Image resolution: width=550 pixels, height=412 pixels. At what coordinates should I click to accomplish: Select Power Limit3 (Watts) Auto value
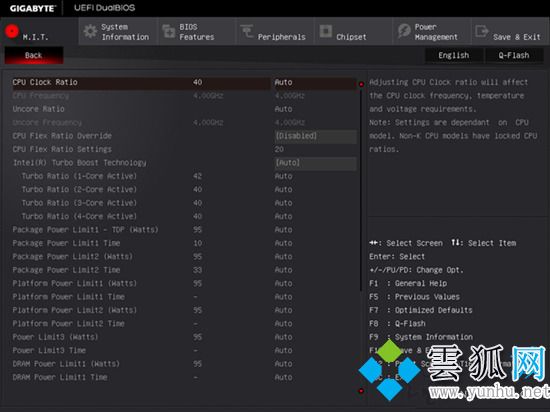pyautogui.click(x=283, y=337)
